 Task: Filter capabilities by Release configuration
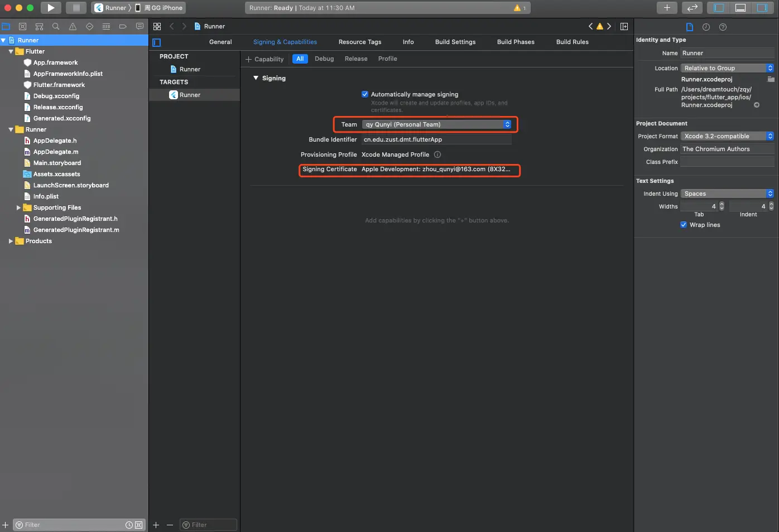pyautogui.click(x=356, y=59)
